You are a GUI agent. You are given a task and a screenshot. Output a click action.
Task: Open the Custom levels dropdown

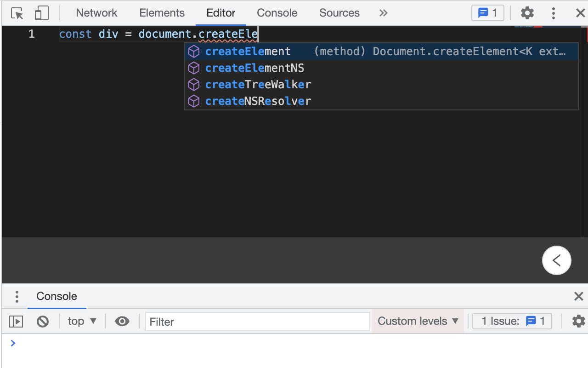417,321
